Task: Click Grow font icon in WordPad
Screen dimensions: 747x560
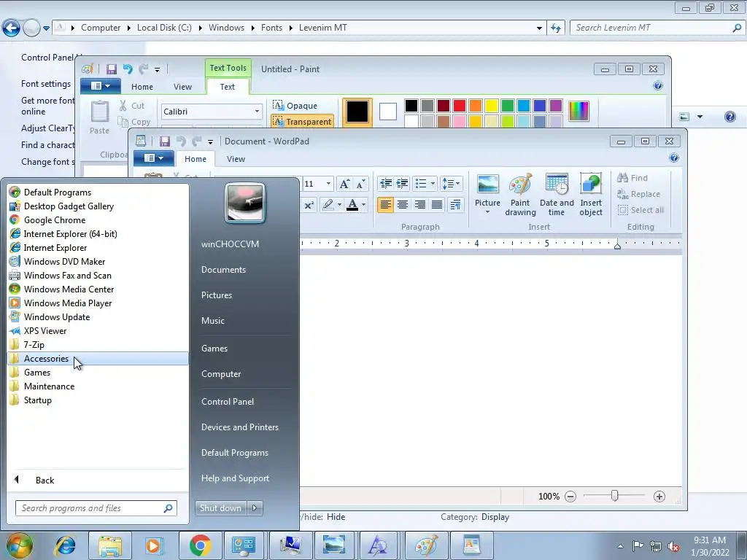Action: (x=344, y=184)
